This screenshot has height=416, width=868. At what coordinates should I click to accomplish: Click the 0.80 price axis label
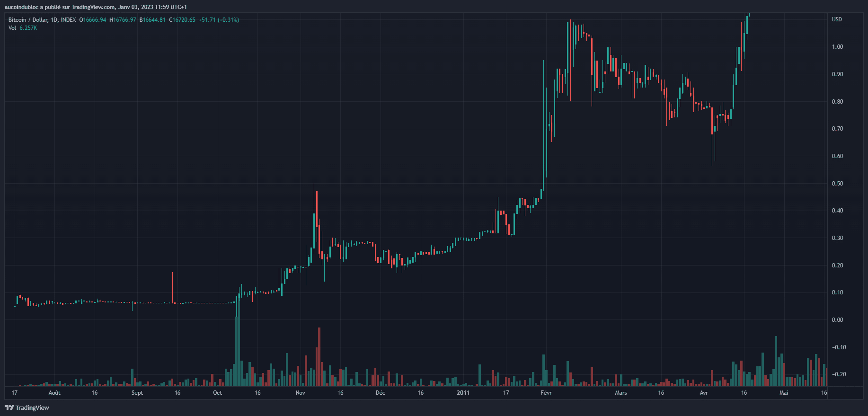pos(837,102)
